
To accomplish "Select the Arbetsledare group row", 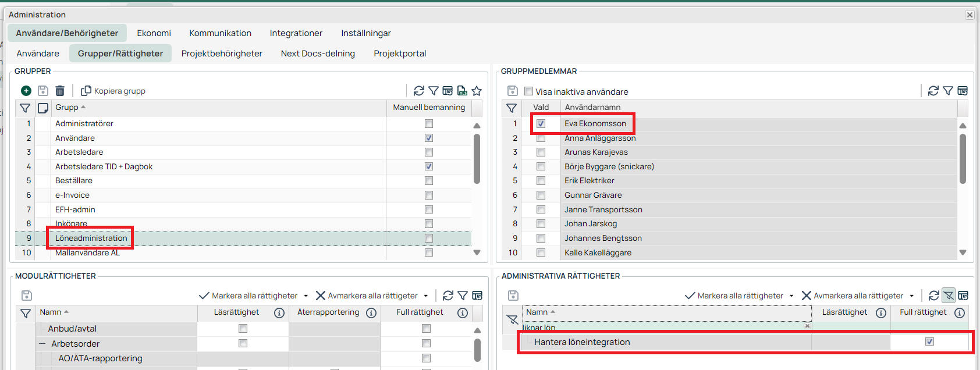I will tap(79, 152).
